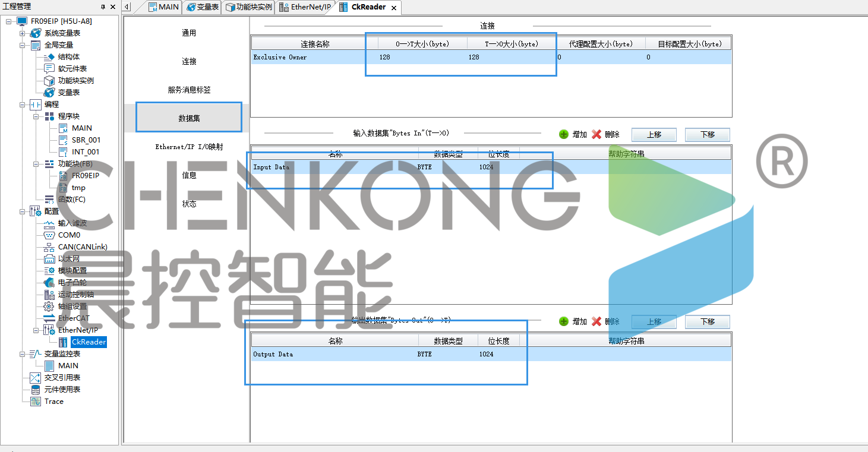Switch to the 功能块实例 editor tab

tap(249, 7)
